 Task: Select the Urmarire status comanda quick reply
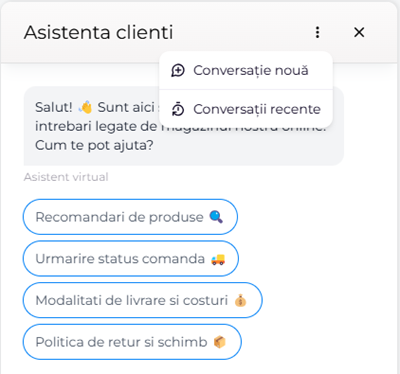point(131,259)
